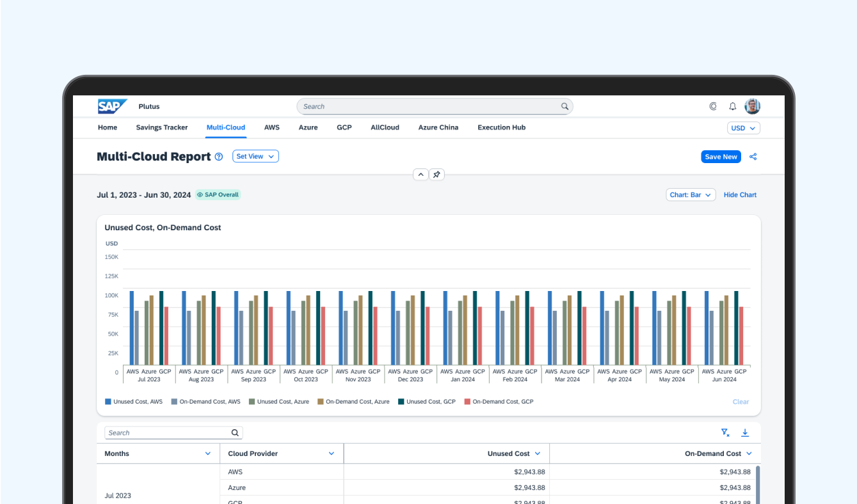The width and height of the screenshot is (857, 504).
Task: Toggle Unused Cost, AWS legend item
Action: pyautogui.click(x=134, y=402)
